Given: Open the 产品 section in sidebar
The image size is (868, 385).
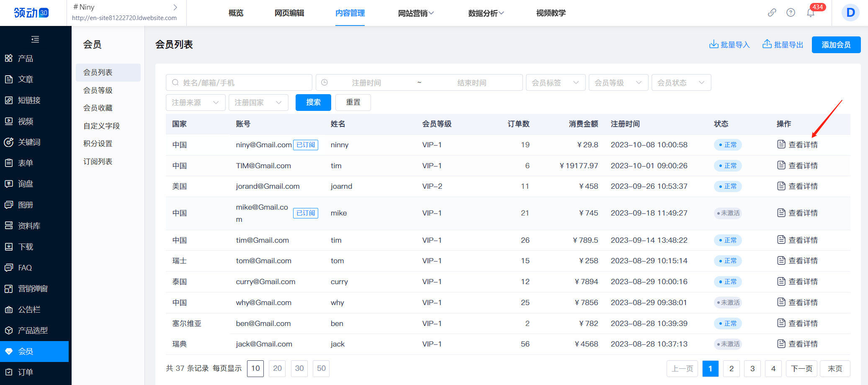Looking at the screenshot, I should click(x=25, y=59).
